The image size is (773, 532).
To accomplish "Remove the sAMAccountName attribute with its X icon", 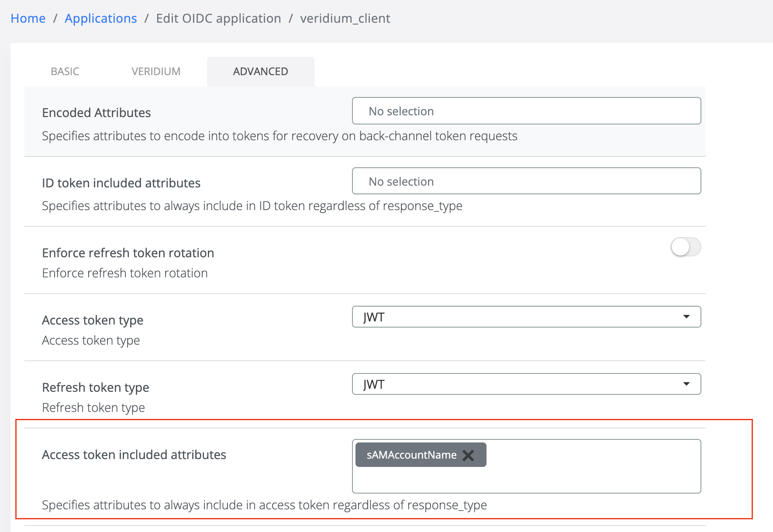I will [x=468, y=455].
